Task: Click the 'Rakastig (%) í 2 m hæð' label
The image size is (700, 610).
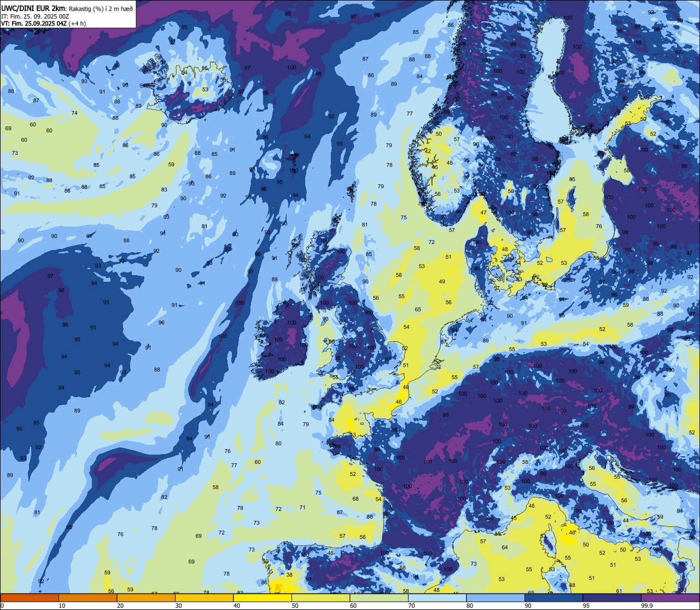Action: [101, 8]
